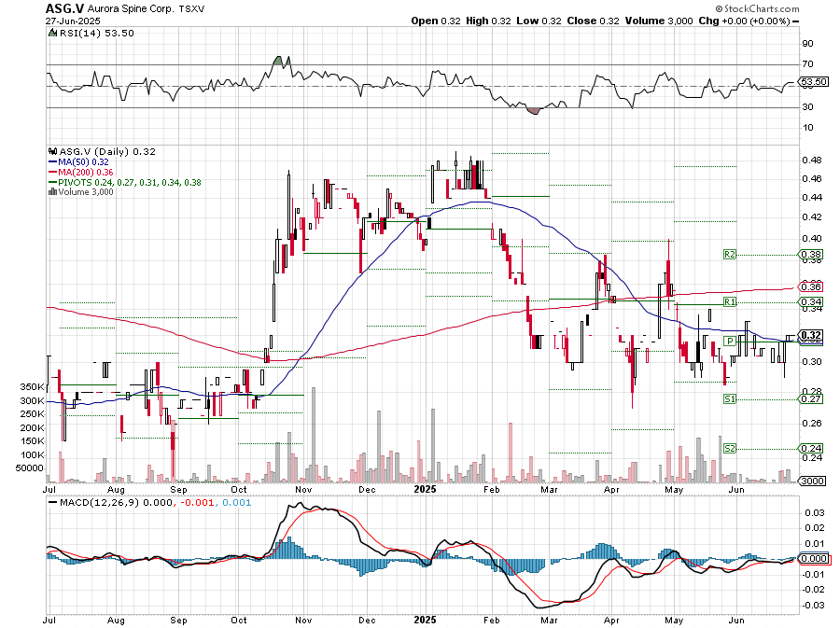Select the ASG.V ticker symbol title
This screenshot has width=840, height=628.
point(64,8)
